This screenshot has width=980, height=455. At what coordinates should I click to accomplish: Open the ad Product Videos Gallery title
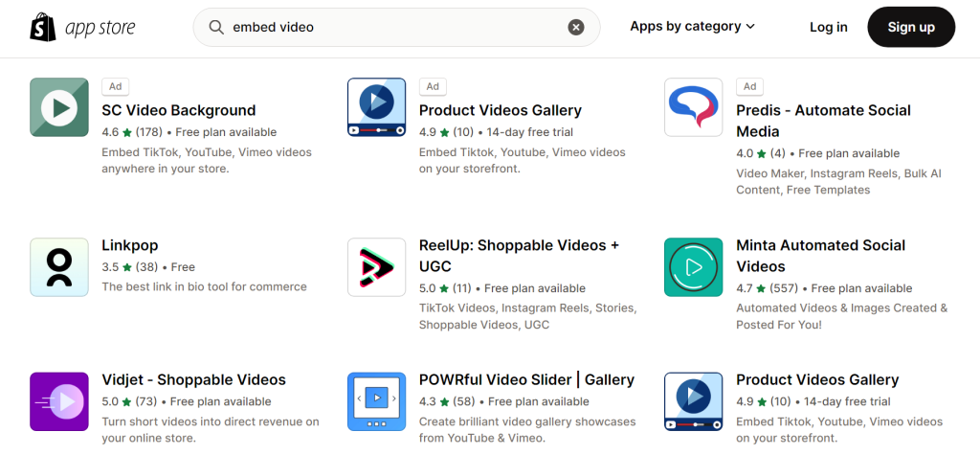[500, 110]
